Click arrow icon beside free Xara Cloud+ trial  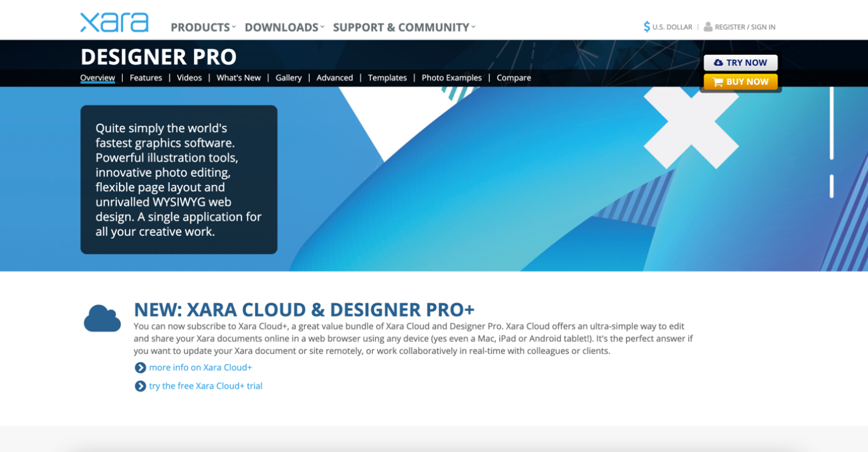click(x=141, y=386)
